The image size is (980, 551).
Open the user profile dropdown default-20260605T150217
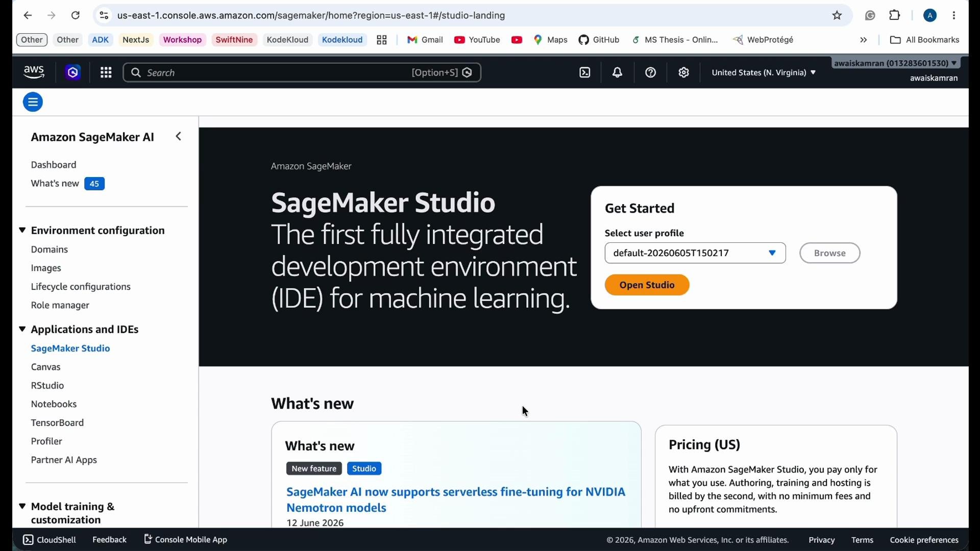pos(695,254)
